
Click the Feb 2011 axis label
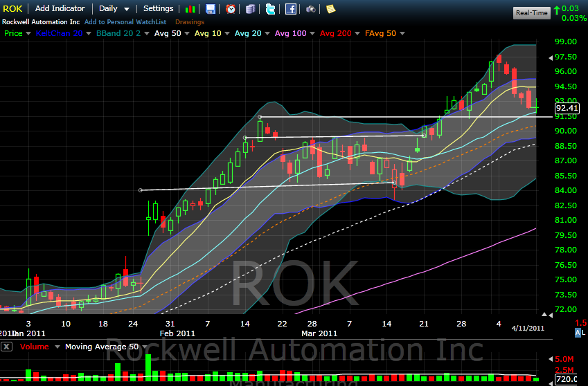pos(177,333)
